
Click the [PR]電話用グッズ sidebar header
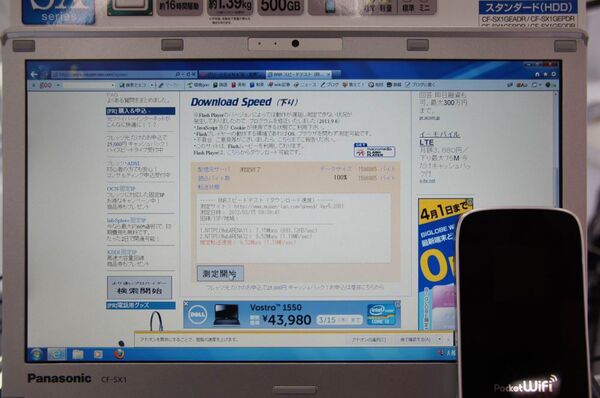click(140, 305)
